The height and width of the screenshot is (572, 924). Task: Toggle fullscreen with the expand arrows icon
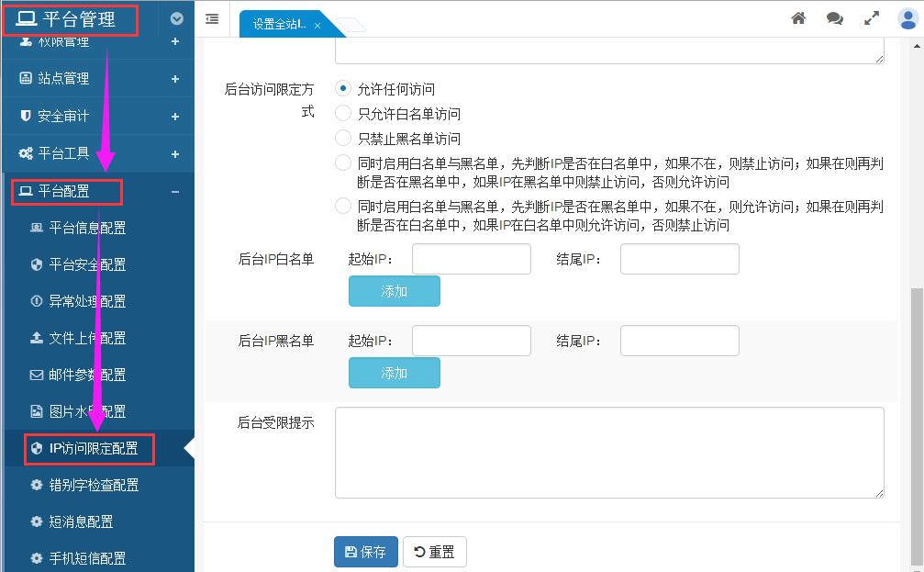click(x=871, y=18)
